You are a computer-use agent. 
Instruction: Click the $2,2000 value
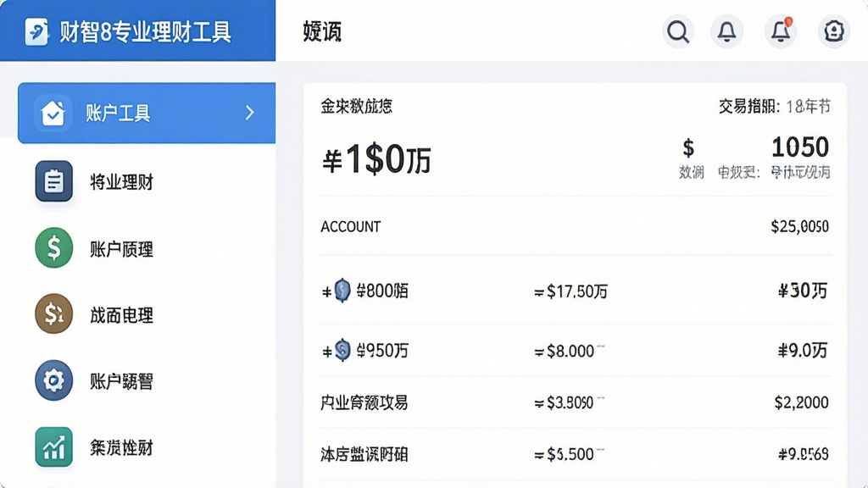click(801, 402)
